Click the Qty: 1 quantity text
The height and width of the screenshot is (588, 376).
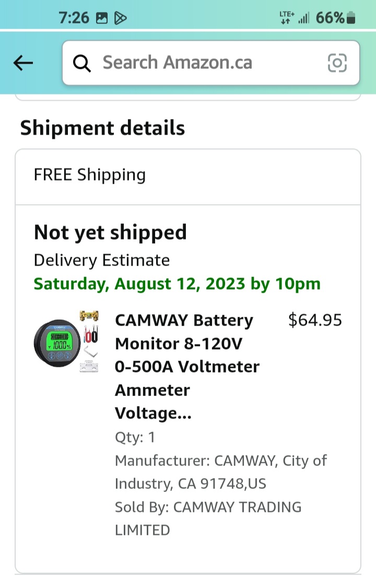click(134, 437)
